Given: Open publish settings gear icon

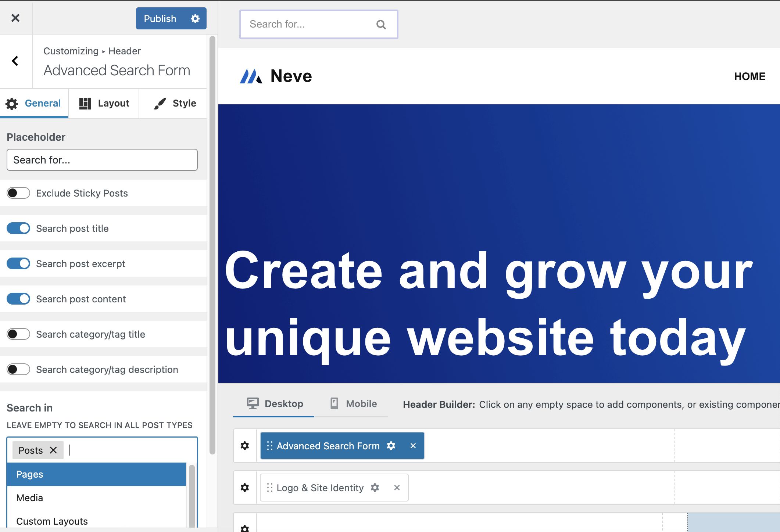Looking at the screenshot, I should tap(195, 19).
